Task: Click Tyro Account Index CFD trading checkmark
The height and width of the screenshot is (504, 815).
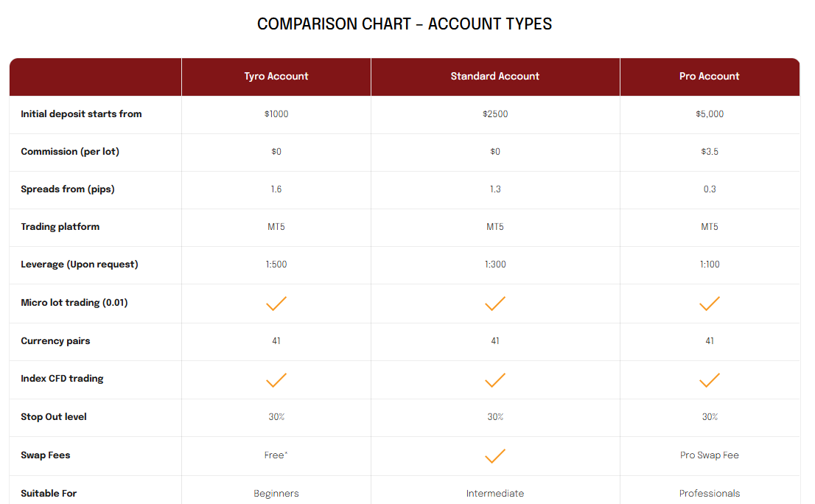Action: 276,380
